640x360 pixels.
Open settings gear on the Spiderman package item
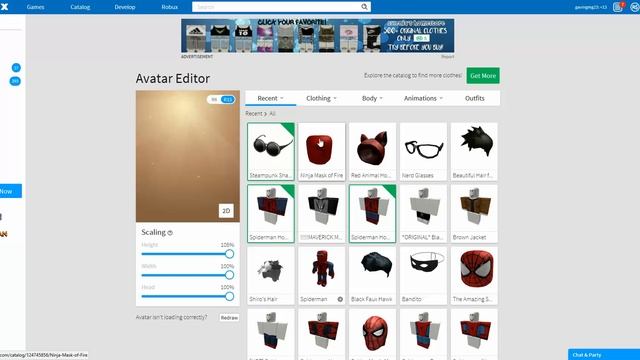click(x=340, y=299)
